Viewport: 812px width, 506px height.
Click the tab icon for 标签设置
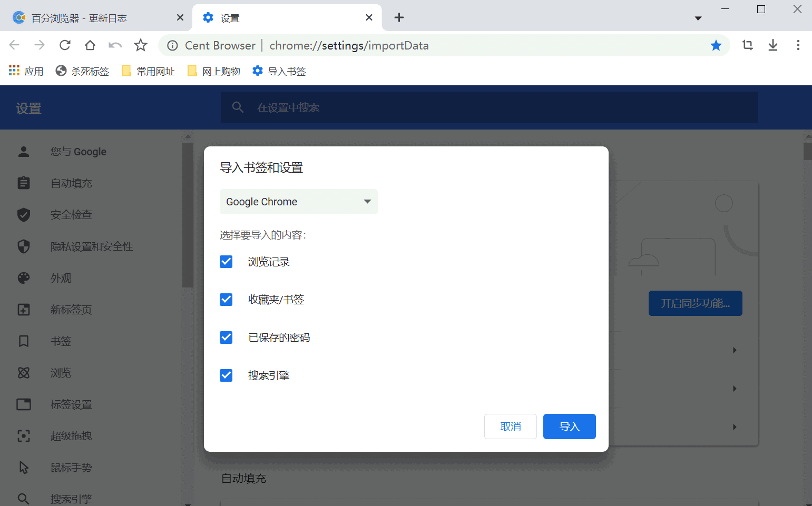click(24, 404)
